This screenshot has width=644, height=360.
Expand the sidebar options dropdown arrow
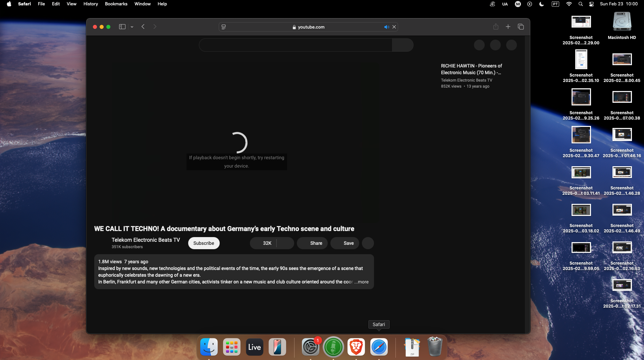132,27
